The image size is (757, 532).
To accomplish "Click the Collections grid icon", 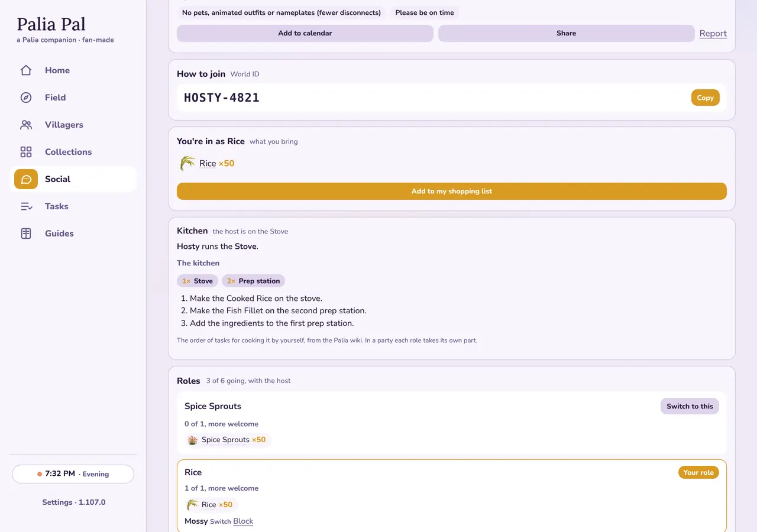I will tap(26, 152).
